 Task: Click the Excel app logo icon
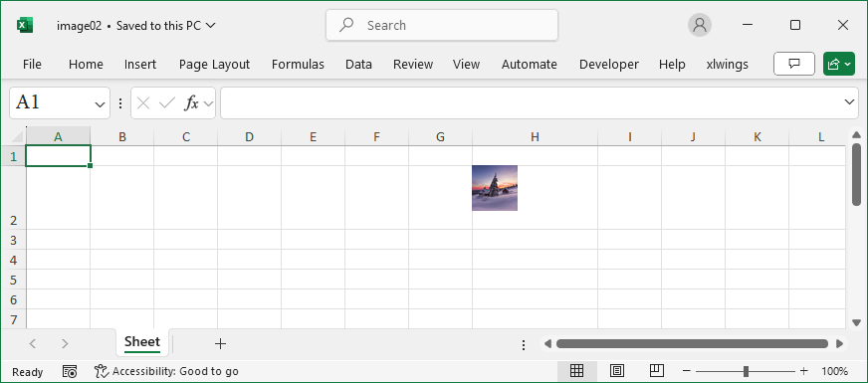pos(24,26)
